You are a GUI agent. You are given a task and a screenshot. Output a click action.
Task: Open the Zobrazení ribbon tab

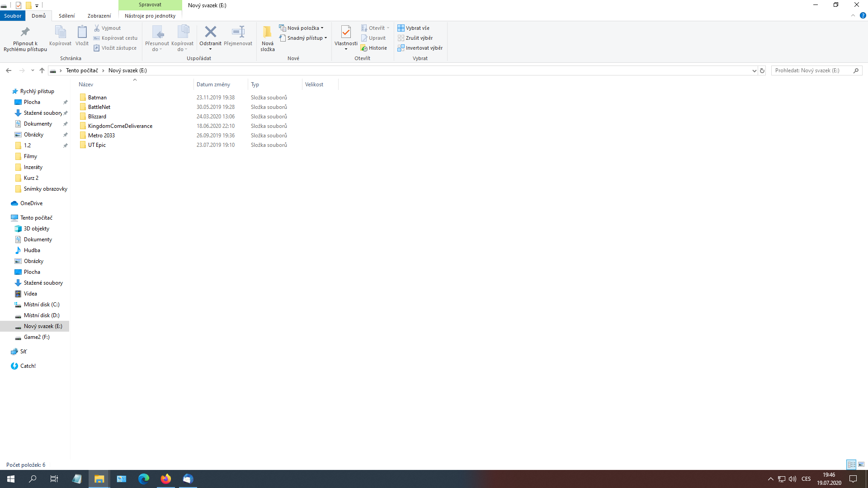point(99,16)
